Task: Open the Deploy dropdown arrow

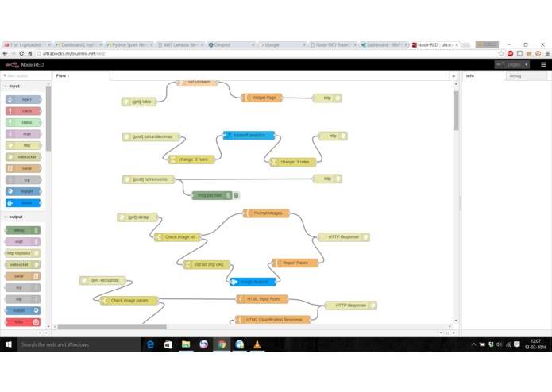Action: [527, 65]
